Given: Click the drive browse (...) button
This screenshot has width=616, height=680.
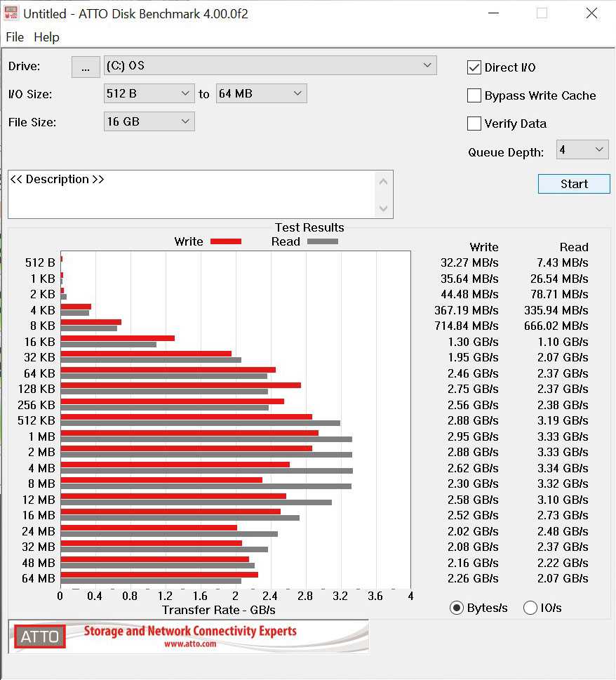Looking at the screenshot, I should 86,67.
